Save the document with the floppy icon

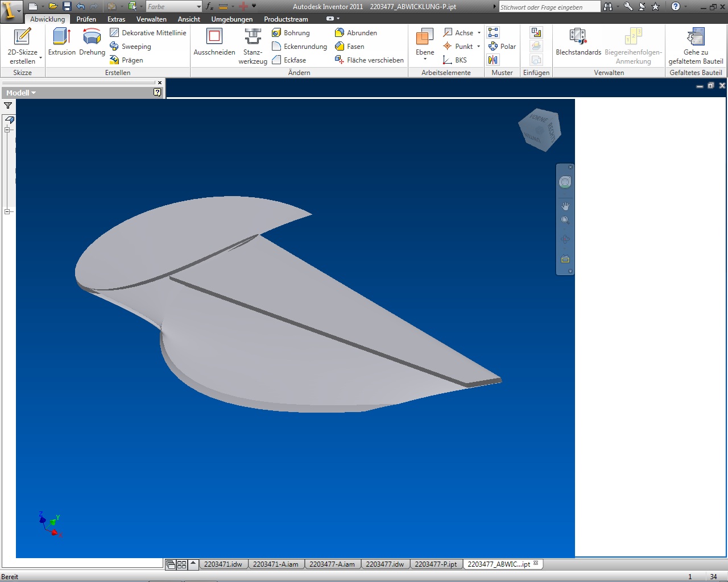pyautogui.click(x=67, y=6)
